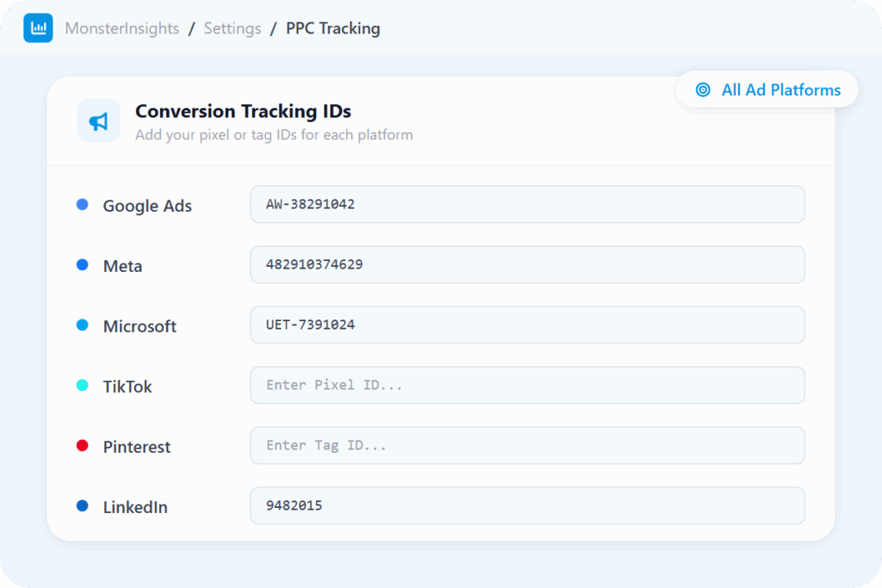Screen dimensions: 882x588
Task: Click the MonsterInsights bar chart logo icon
Action: (38, 28)
